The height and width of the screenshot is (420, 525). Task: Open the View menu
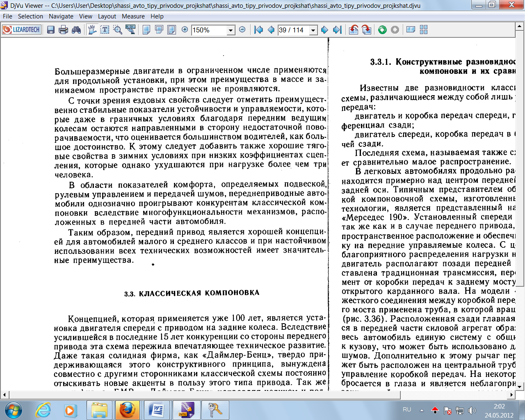pos(86,16)
